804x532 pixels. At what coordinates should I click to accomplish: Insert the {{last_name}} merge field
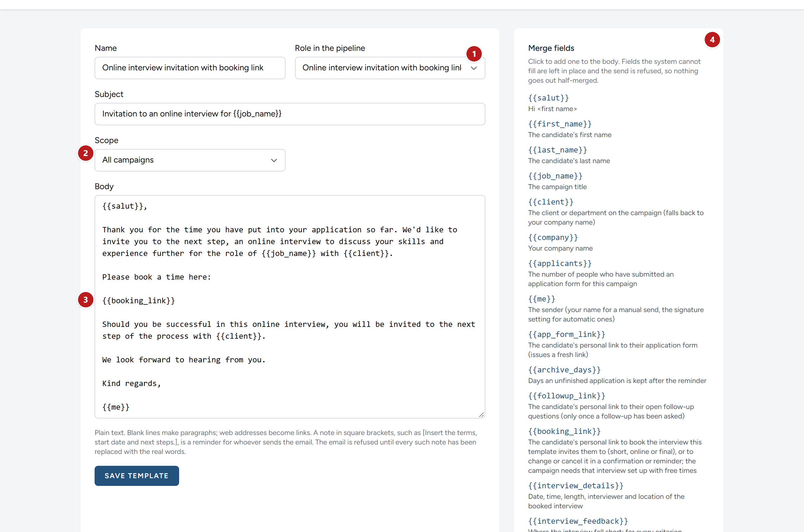pyautogui.click(x=557, y=150)
